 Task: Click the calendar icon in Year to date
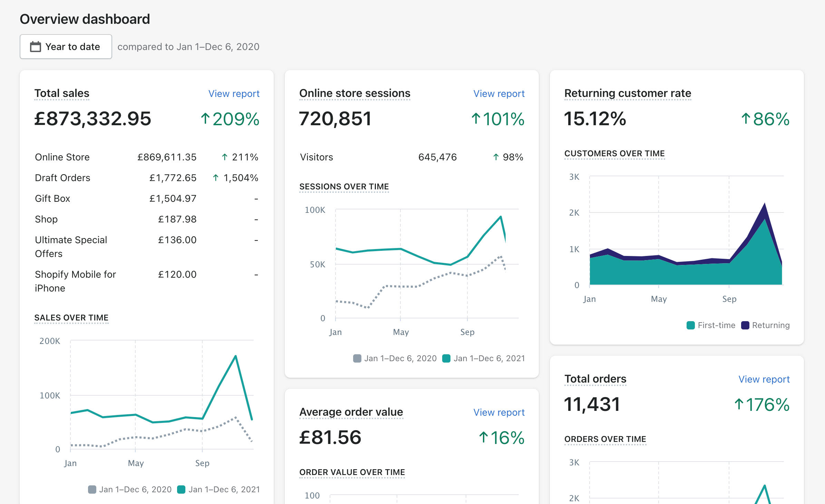point(35,47)
